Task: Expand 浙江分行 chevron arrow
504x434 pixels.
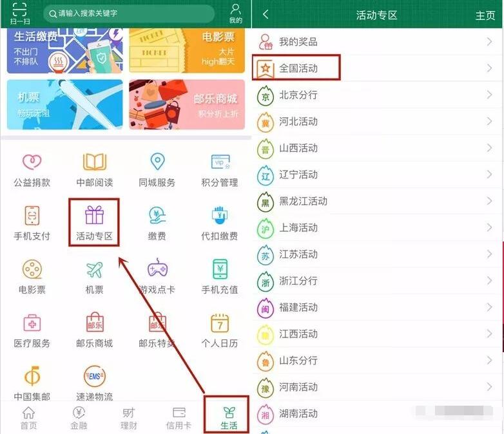Action: (489, 281)
